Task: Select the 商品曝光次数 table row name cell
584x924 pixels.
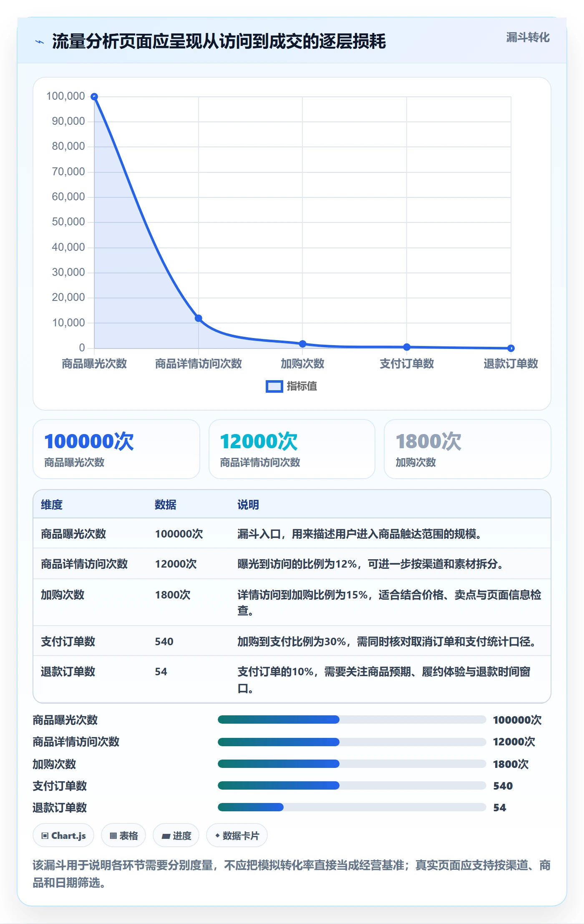Action: [x=73, y=534]
